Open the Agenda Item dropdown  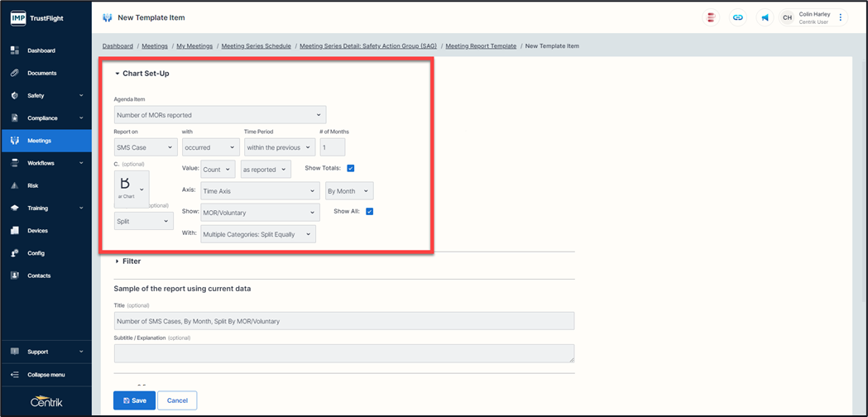pyautogui.click(x=220, y=115)
